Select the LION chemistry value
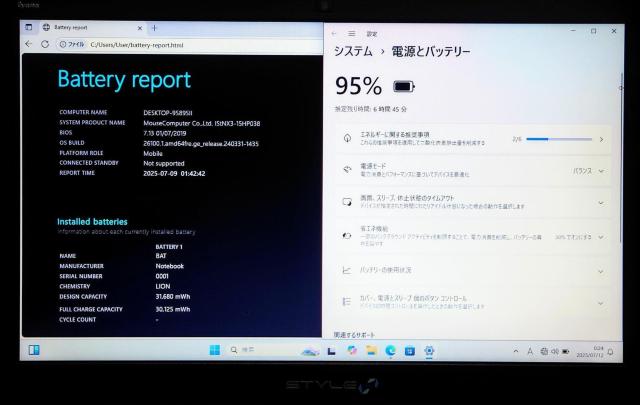The width and height of the screenshot is (640, 405). click(x=163, y=286)
